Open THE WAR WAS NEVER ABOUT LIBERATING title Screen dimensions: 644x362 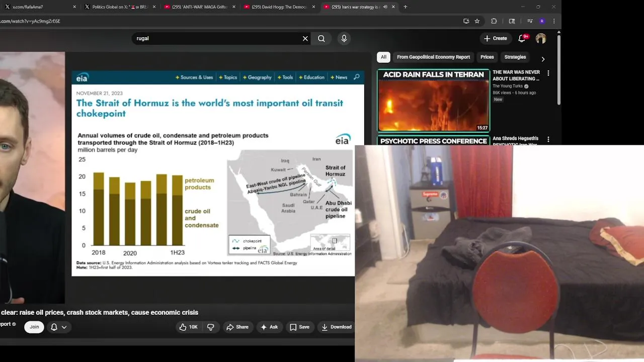516,75
